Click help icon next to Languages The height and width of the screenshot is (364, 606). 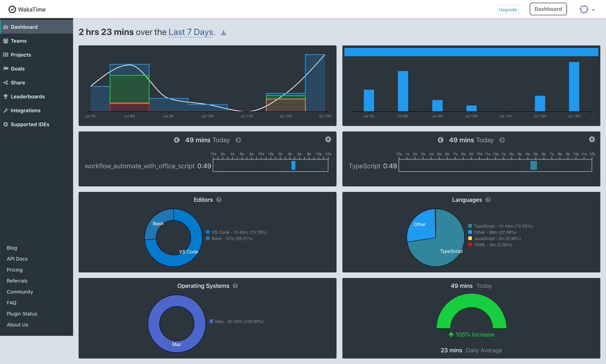coord(488,200)
